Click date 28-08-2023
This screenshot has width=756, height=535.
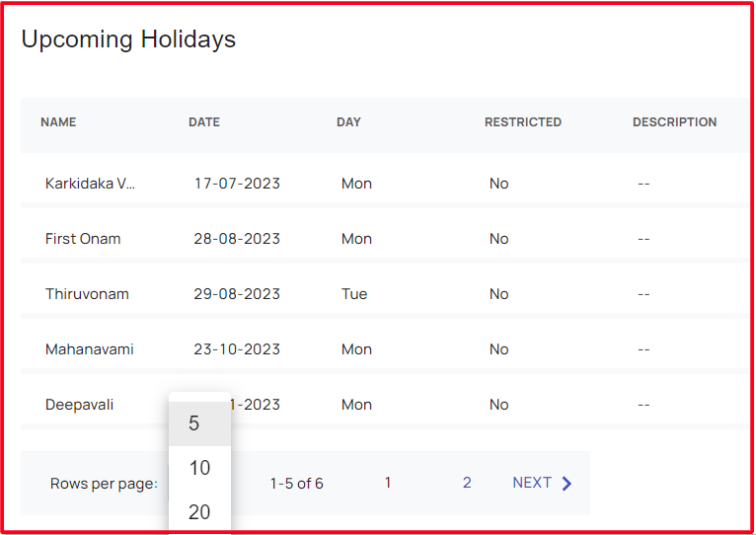tap(237, 239)
